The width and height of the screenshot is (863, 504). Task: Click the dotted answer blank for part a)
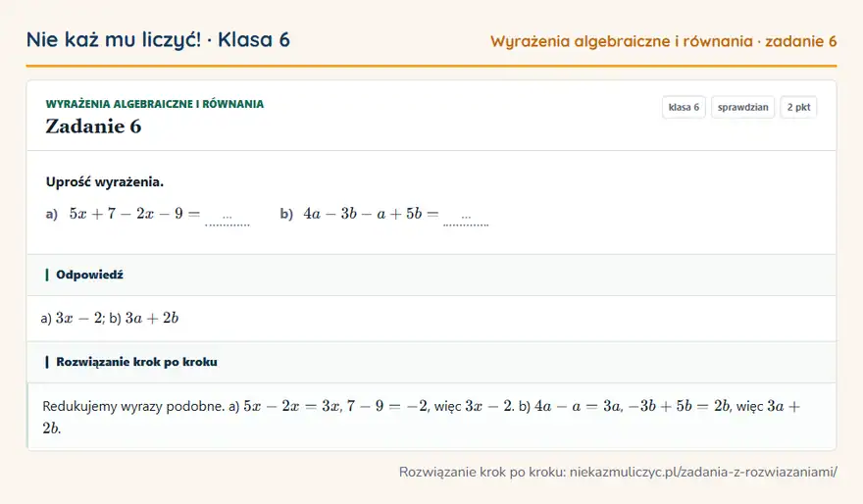228,219
